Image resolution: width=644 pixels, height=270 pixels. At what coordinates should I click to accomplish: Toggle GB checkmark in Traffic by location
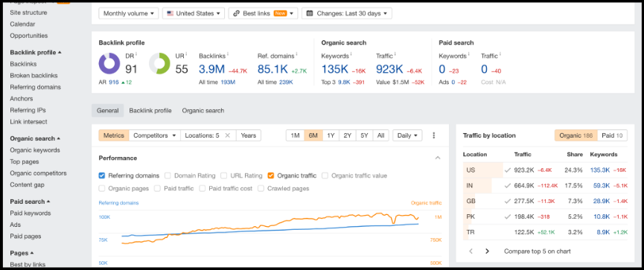(x=508, y=201)
